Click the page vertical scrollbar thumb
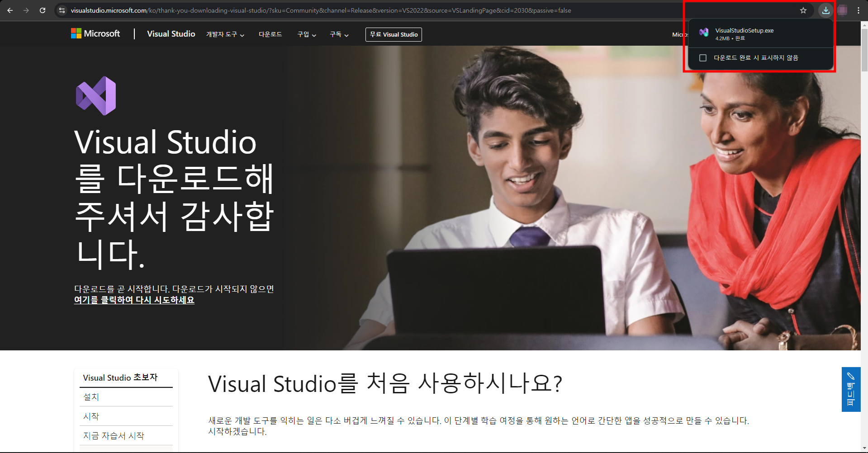This screenshot has height=453, width=868. tap(864, 50)
